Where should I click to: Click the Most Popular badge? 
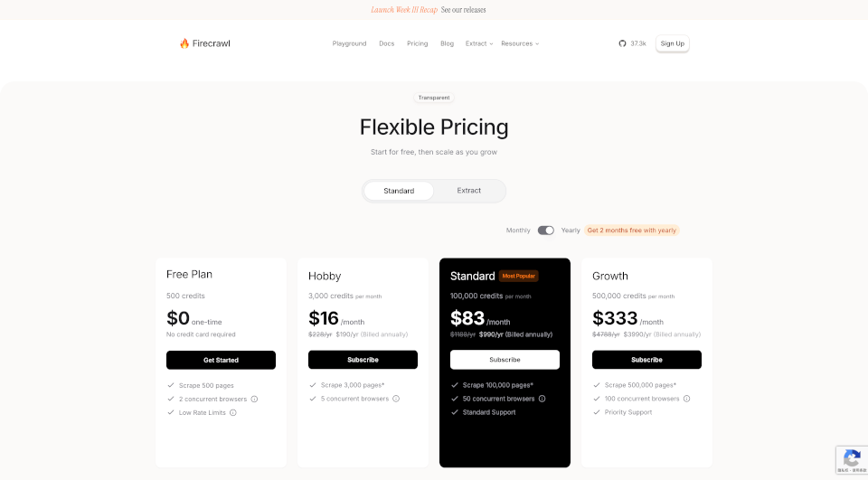[x=519, y=276]
